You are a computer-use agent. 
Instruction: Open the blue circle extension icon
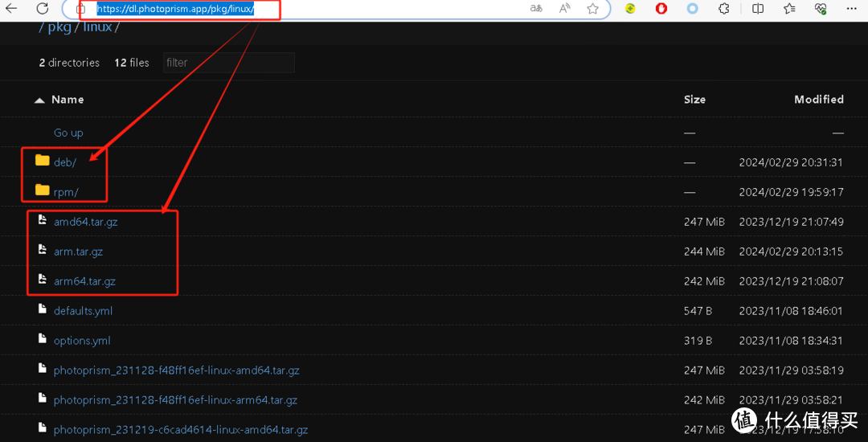coord(692,8)
